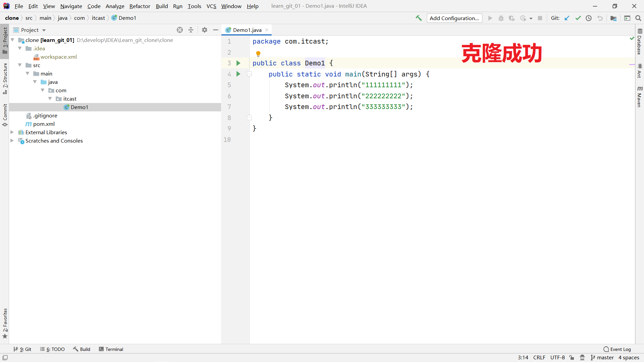Open the Maven tool window
This screenshot has height=362, width=644.
tap(640, 97)
